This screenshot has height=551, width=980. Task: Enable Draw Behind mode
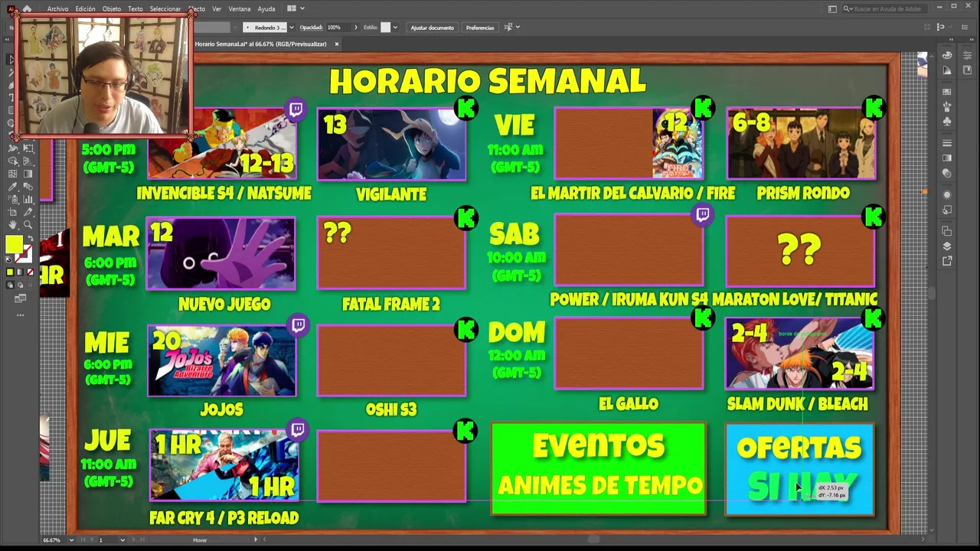click(20, 285)
